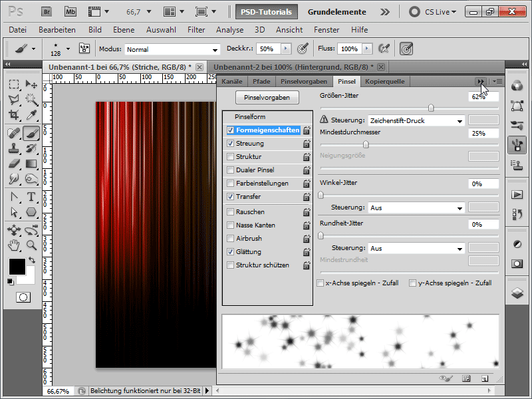Screen dimensions: 532x399
Task: Open the Fenster menu
Action: (327, 30)
